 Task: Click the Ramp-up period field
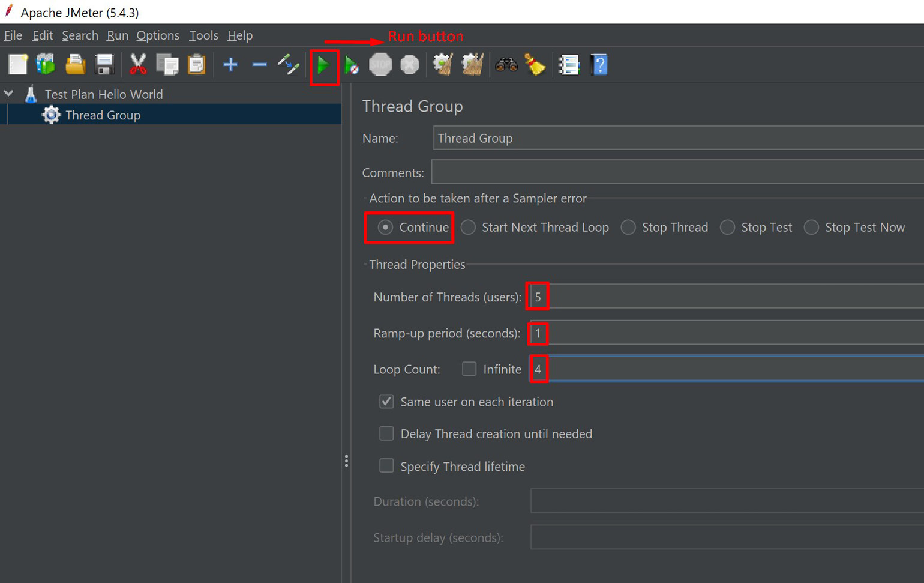pyautogui.click(x=727, y=333)
